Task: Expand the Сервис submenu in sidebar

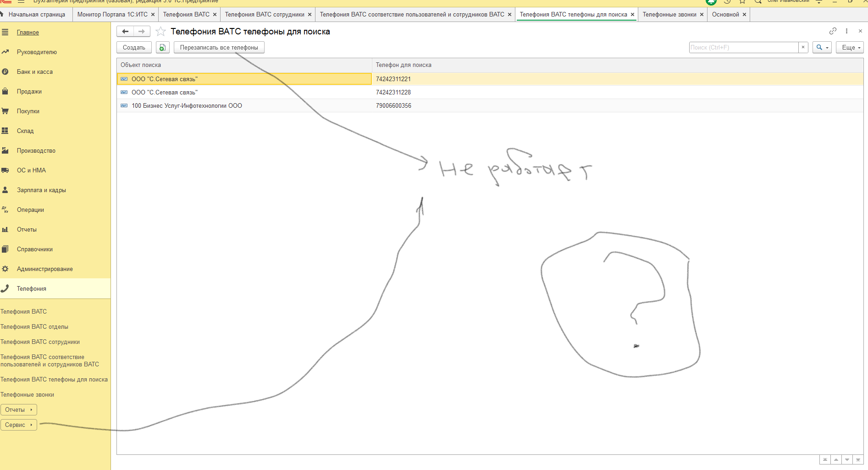Action: click(x=19, y=425)
